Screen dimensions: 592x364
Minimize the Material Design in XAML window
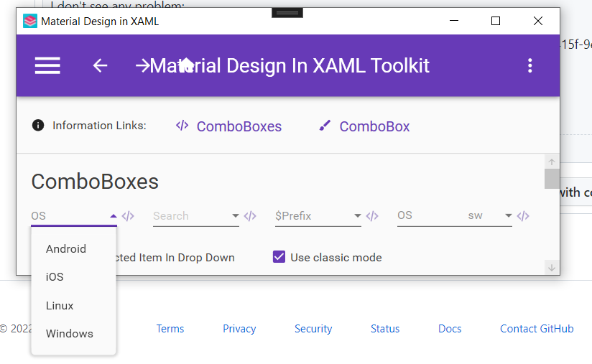point(454,21)
